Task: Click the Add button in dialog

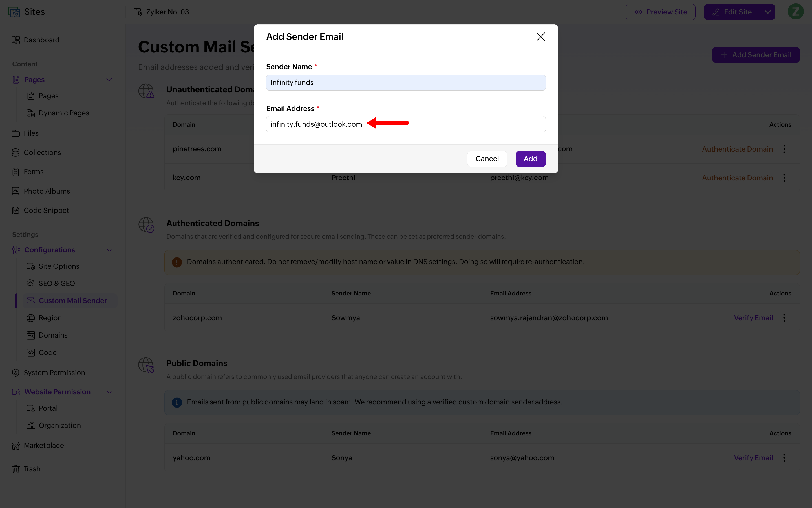Action: click(x=531, y=159)
